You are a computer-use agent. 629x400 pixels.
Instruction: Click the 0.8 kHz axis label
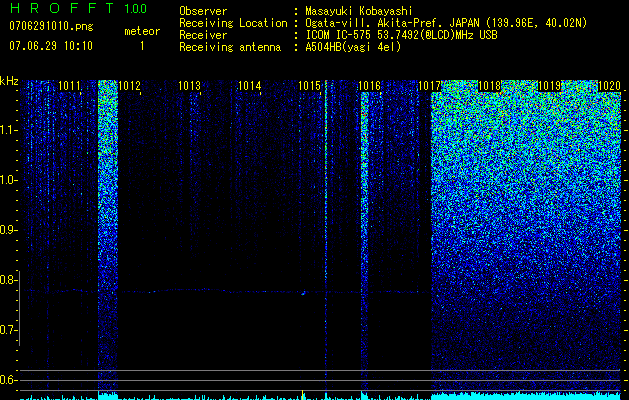click(x=8, y=280)
